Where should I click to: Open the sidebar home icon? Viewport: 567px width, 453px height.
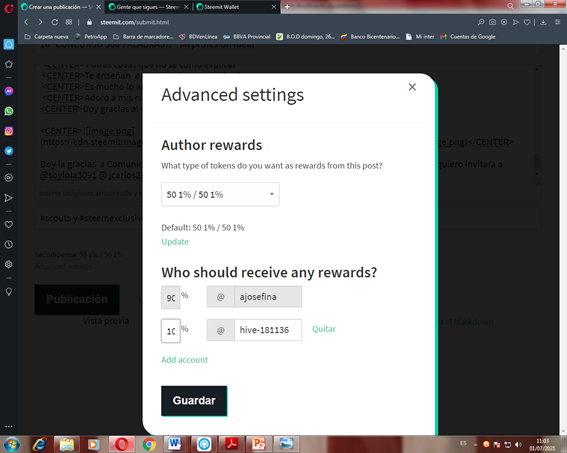9,44
